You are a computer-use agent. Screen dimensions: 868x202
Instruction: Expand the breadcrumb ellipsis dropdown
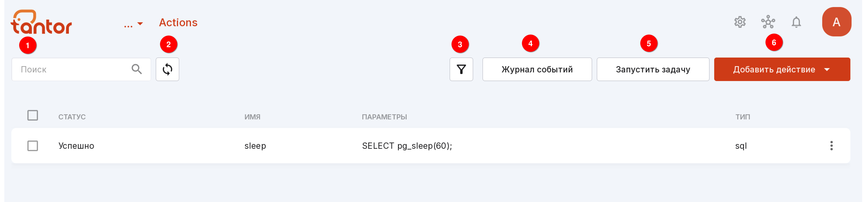point(133,24)
